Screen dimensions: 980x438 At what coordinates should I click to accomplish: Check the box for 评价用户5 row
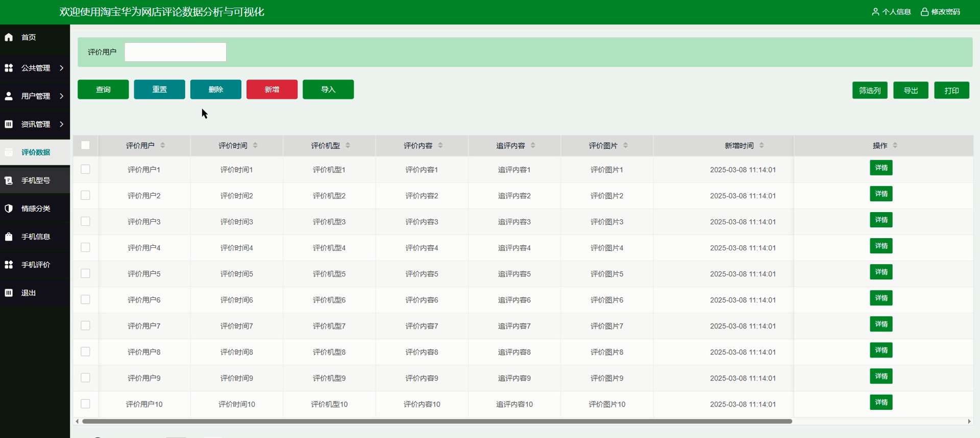85,273
